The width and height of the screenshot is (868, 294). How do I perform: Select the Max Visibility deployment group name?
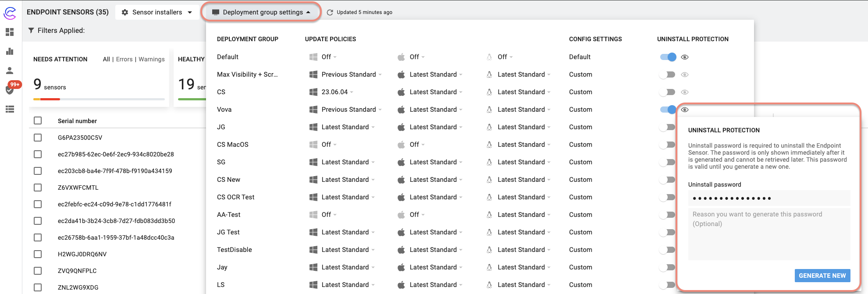[247, 74]
